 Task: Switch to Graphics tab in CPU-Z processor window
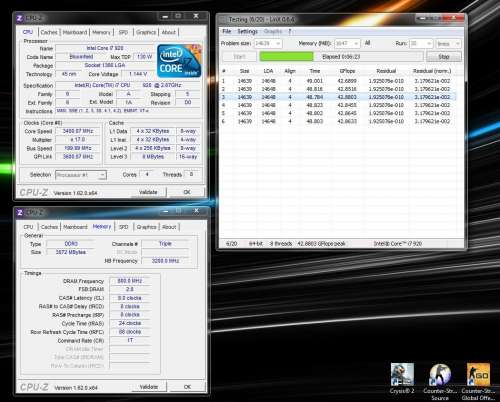146,32
